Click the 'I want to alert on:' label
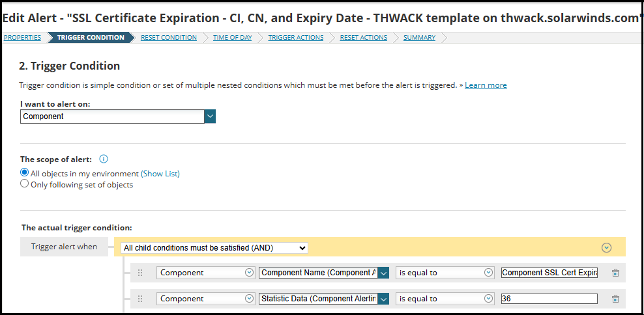Viewport: 644px width, 315px height. pyautogui.click(x=55, y=104)
